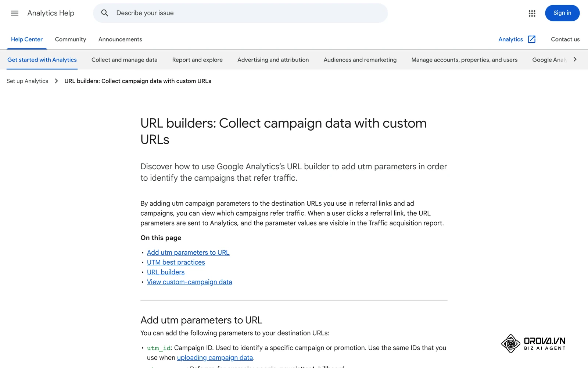Switch to the Help Center tab
The image size is (588, 368).
27,39
